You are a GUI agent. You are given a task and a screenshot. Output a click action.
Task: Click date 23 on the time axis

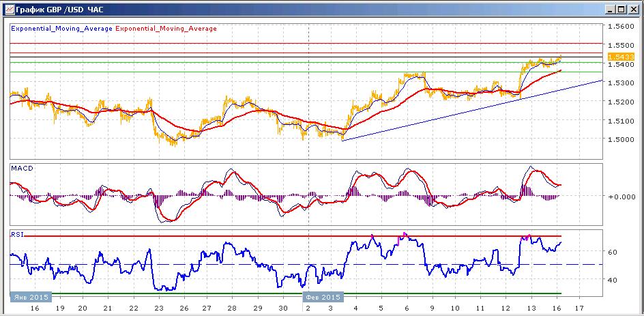click(x=159, y=308)
